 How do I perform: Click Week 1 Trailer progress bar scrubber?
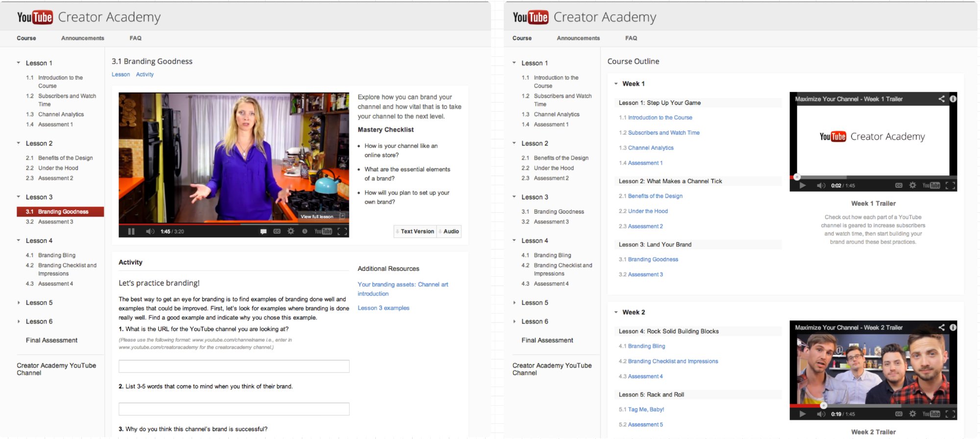[x=797, y=177]
